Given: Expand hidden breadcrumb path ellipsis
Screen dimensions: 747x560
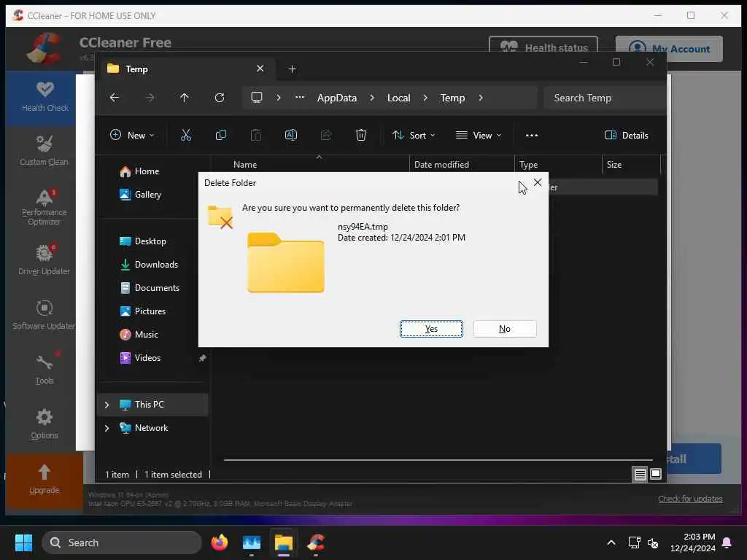Looking at the screenshot, I should [x=300, y=97].
